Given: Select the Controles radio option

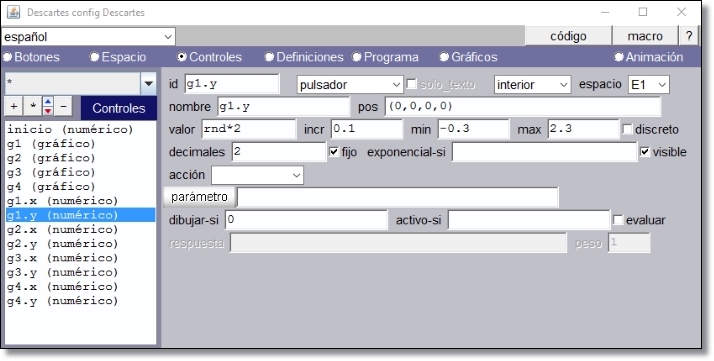Looking at the screenshot, I should pos(210,57).
